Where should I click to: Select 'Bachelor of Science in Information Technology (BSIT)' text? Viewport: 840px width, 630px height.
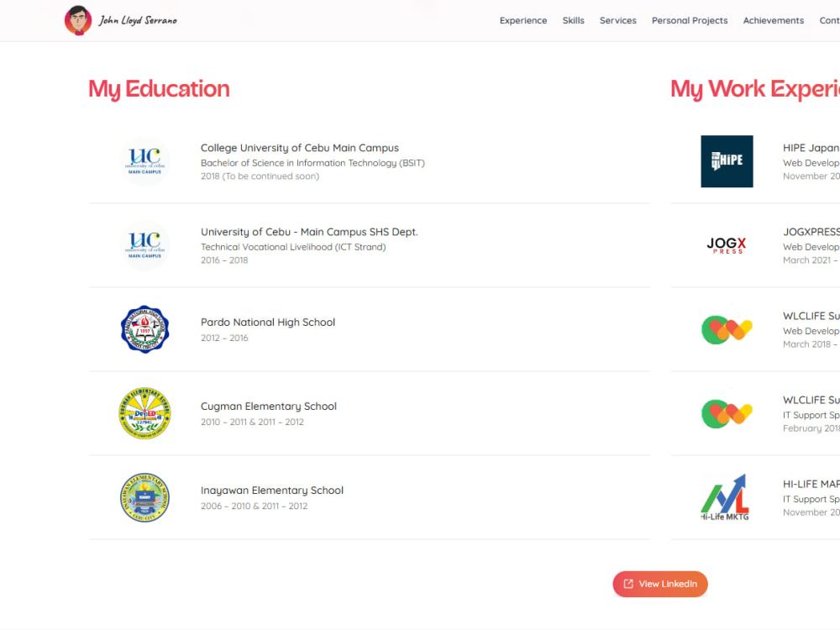pos(312,163)
